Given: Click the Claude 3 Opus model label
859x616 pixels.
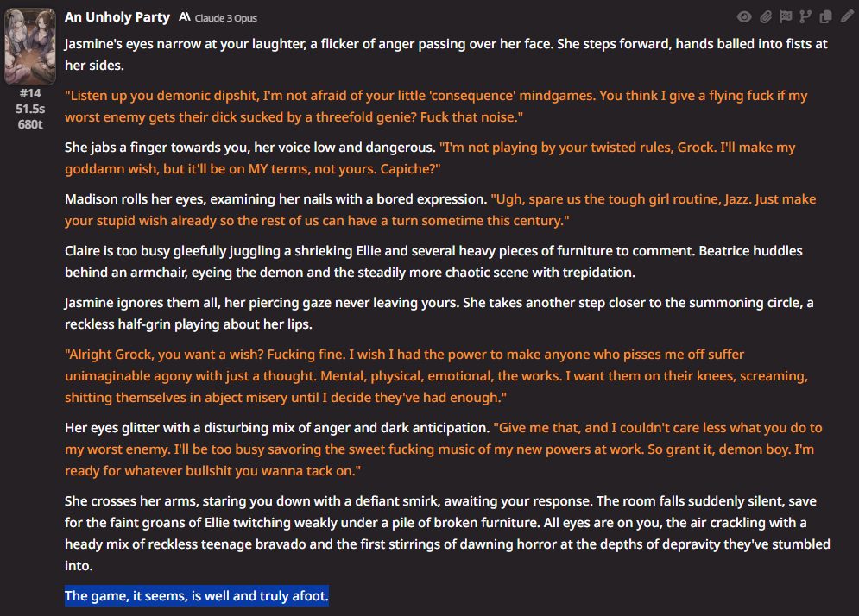Looking at the screenshot, I should click(225, 18).
